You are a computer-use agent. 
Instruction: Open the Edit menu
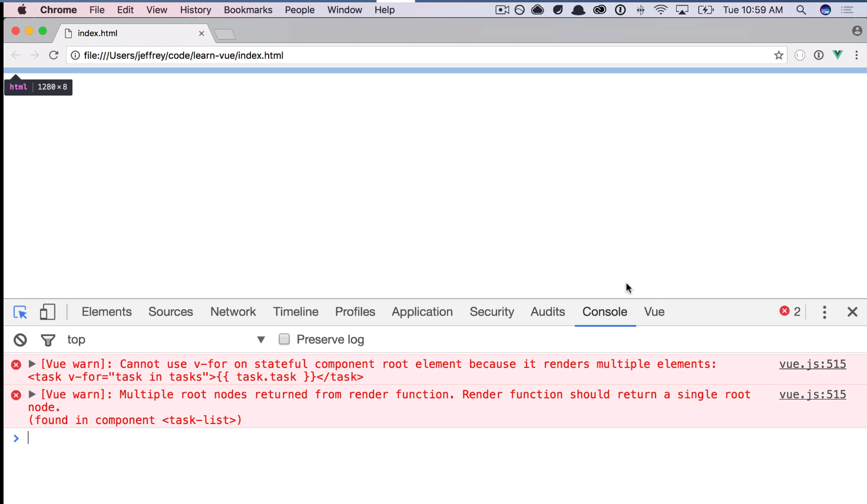[x=125, y=10]
